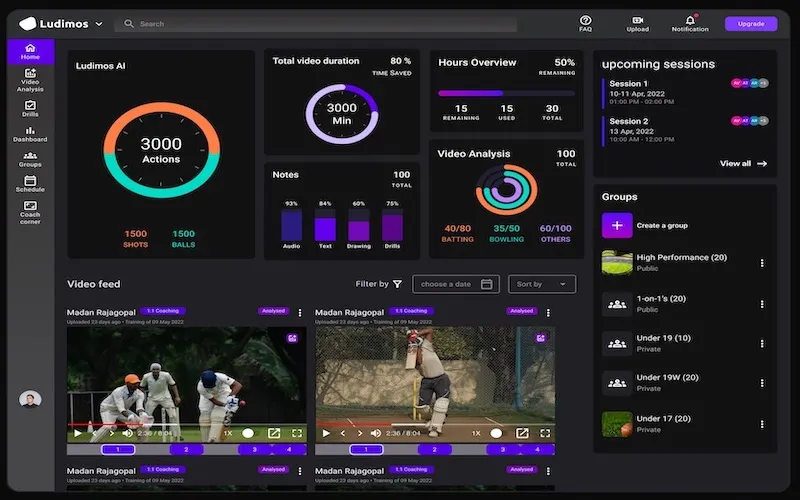This screenshot has width=800, height=500.
Task: Select clip marker 1 under first video
Action: [x=118, y=449]
